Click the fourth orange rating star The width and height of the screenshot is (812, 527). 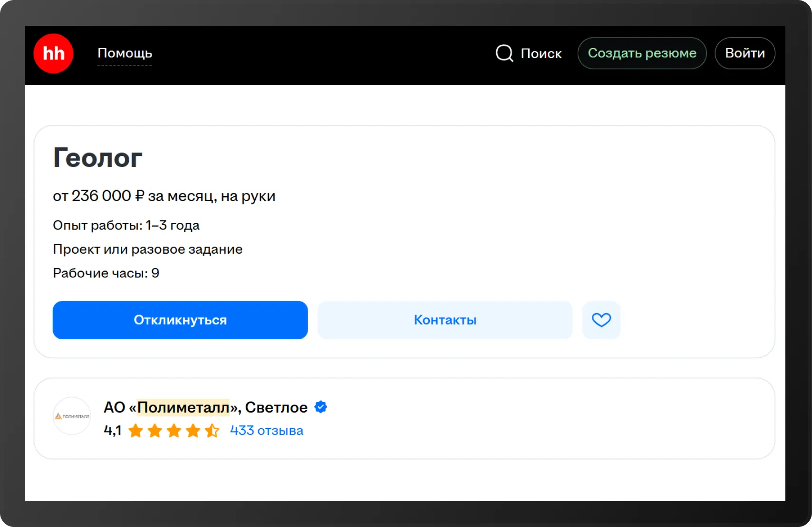click(193, 431)
